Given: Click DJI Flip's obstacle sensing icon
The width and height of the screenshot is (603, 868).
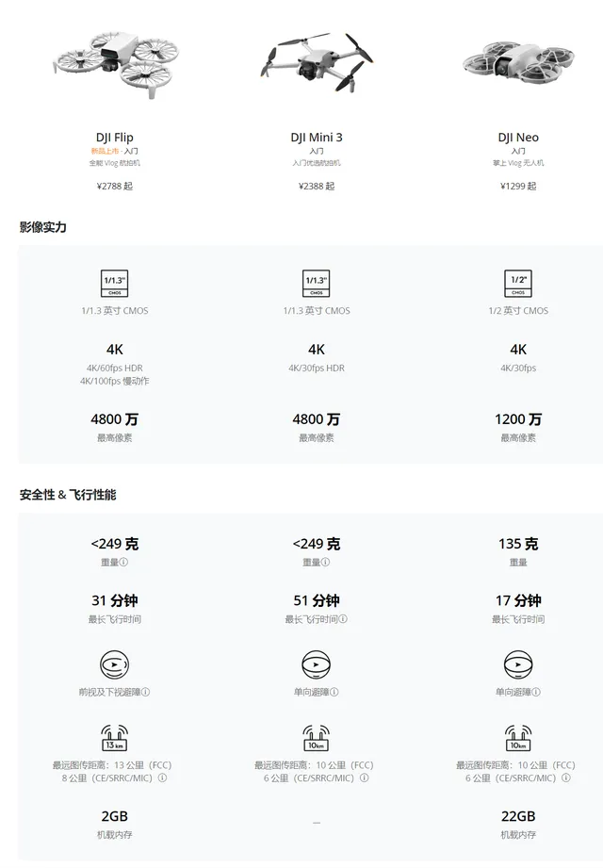Looking at the screenshot, I should tap(114, 664).
